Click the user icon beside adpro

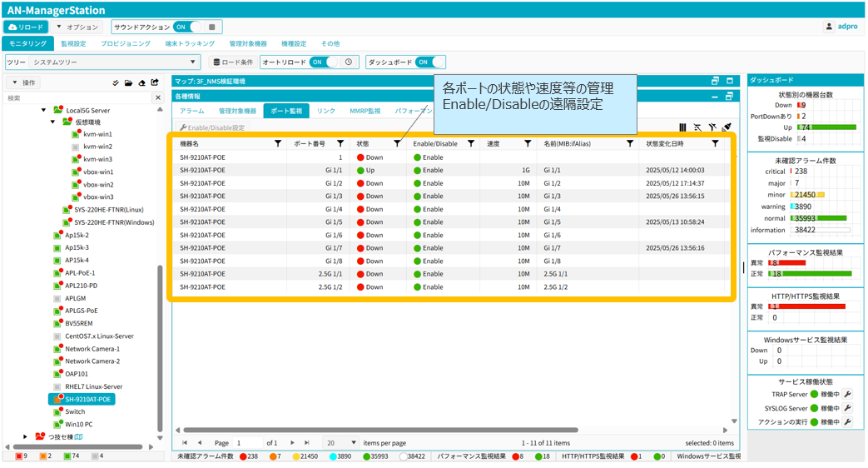coord(829,27)
